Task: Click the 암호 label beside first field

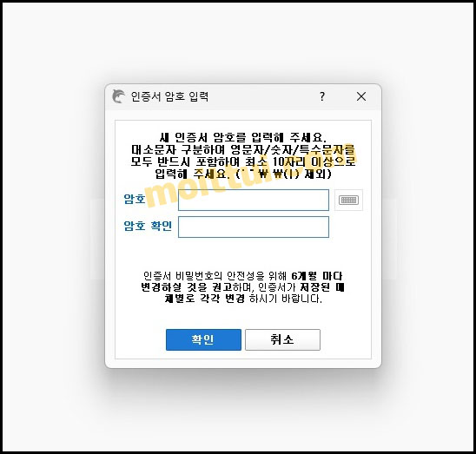Action: [x=135, y=199]
